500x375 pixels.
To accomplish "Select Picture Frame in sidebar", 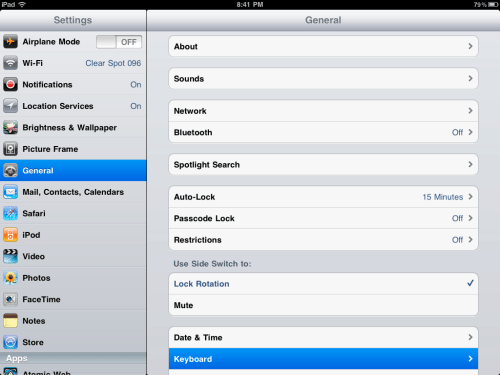I will point(73,149).
